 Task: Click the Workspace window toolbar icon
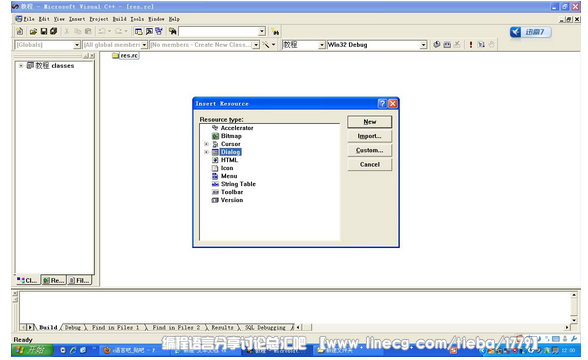[x=139, y=32]
